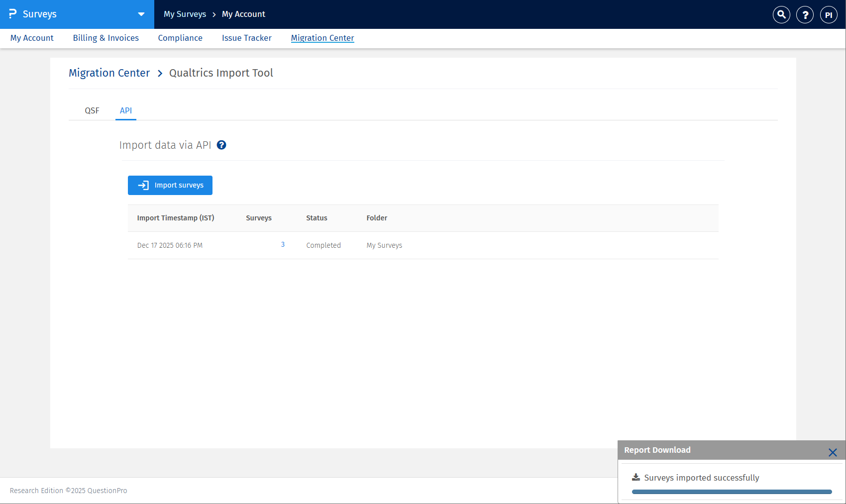Open the Issue Tracker page
The image size is (846, 504).
(x=247, y=38)
